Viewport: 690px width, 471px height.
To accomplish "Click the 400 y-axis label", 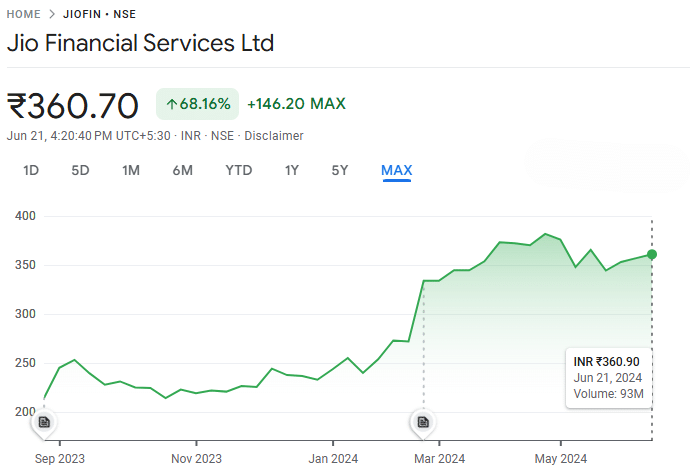I will (x=25, y=216).
